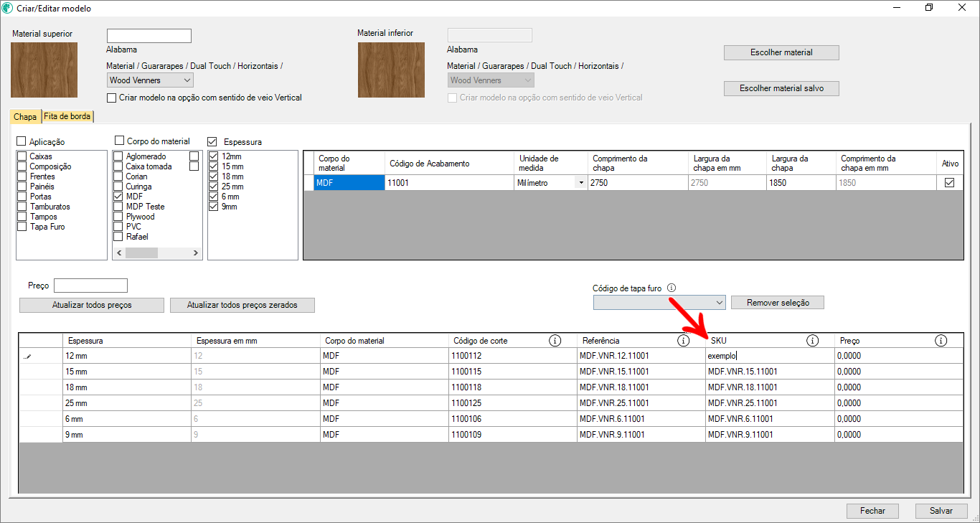Click Atualizar todos preços zerados button
The image size is (980, 523).
[242, 305]
